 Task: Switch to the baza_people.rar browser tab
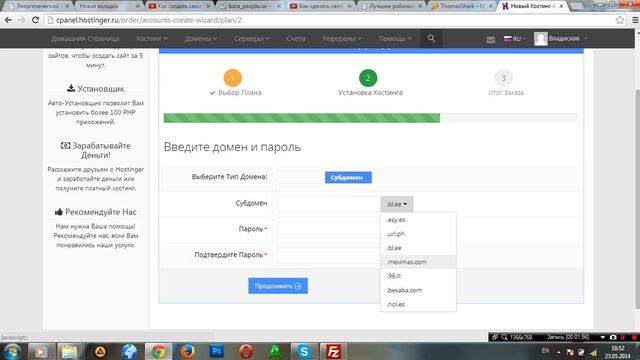click(x=250, y=6)
